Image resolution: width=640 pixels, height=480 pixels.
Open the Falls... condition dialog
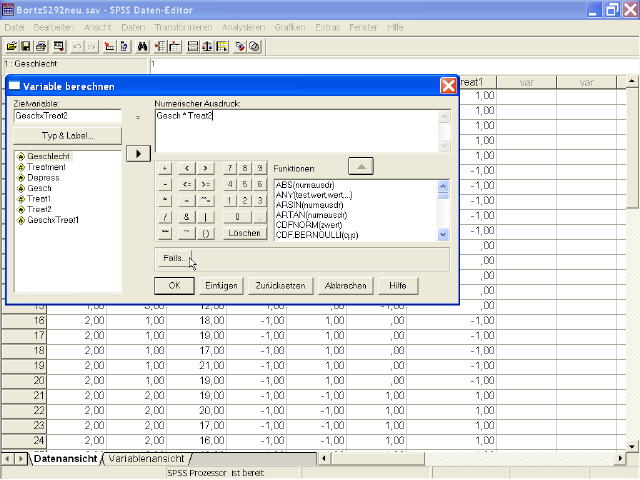point(175,259)
